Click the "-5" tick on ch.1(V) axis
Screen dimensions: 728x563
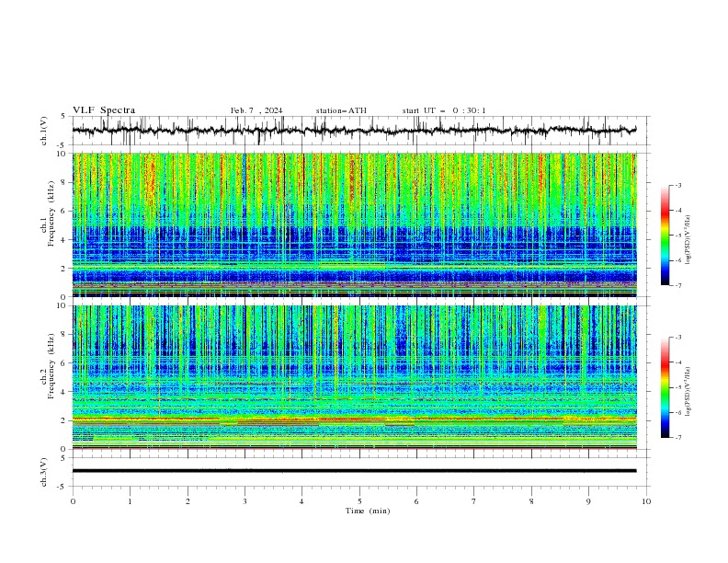[x=63, y=145]
